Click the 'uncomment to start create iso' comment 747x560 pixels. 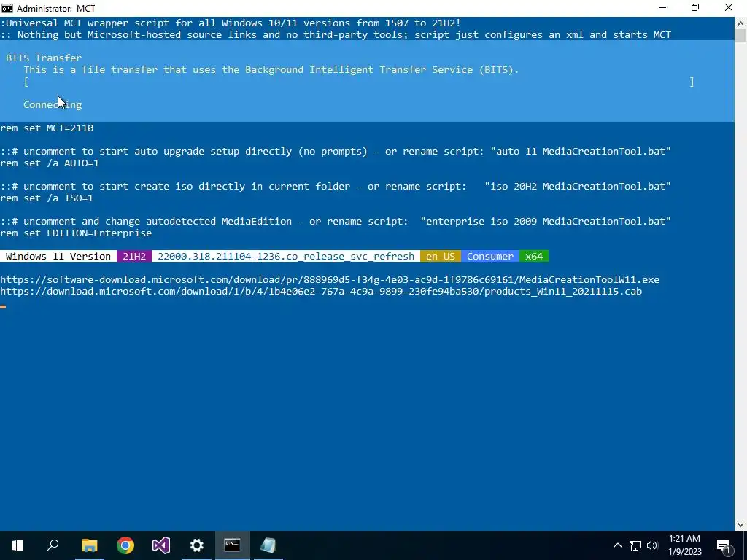click(x=336, y=187)
